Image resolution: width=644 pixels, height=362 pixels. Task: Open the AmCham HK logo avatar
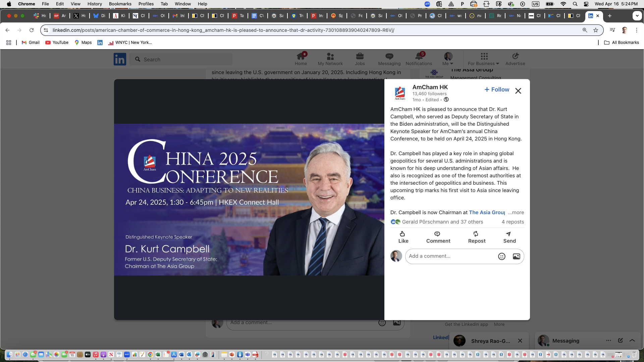[x=400, y=93]
